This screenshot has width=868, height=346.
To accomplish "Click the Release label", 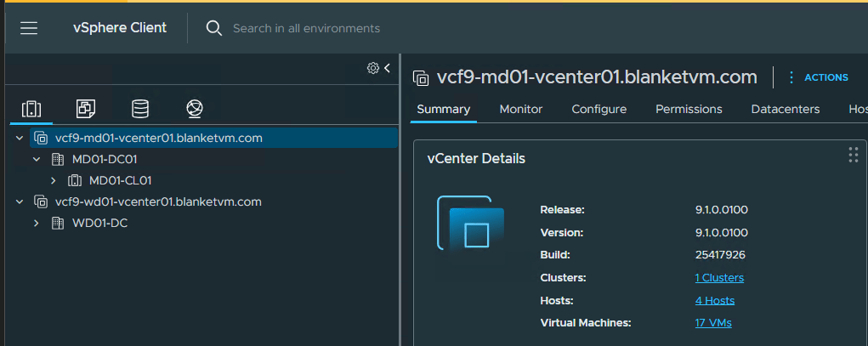I will (x=562, y=210).
